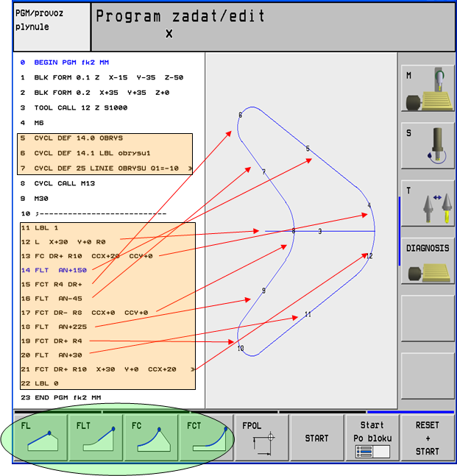This screenshot has width=457, height=476.
Task: Click contour point 10 in the graphic
Action: [241, 348]
